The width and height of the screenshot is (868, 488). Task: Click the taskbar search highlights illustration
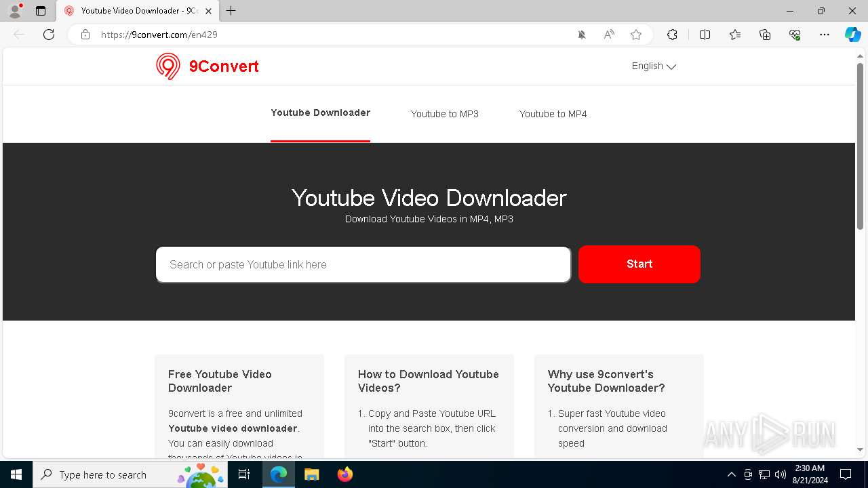201,475
